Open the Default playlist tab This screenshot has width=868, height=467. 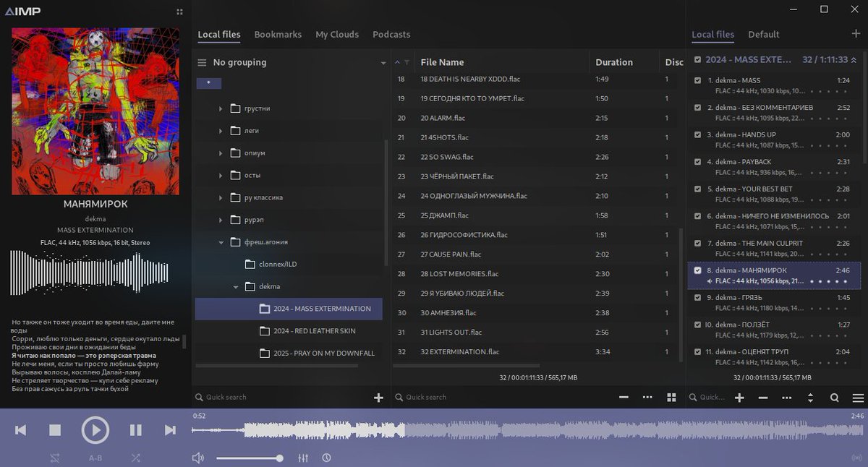(x=764, y=34)
